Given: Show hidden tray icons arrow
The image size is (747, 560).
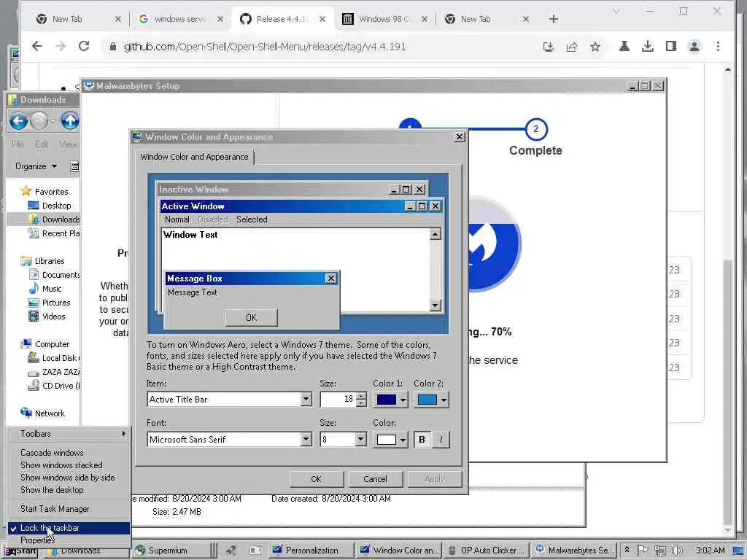Looking at the screenshot, I should tap(627, 550).
